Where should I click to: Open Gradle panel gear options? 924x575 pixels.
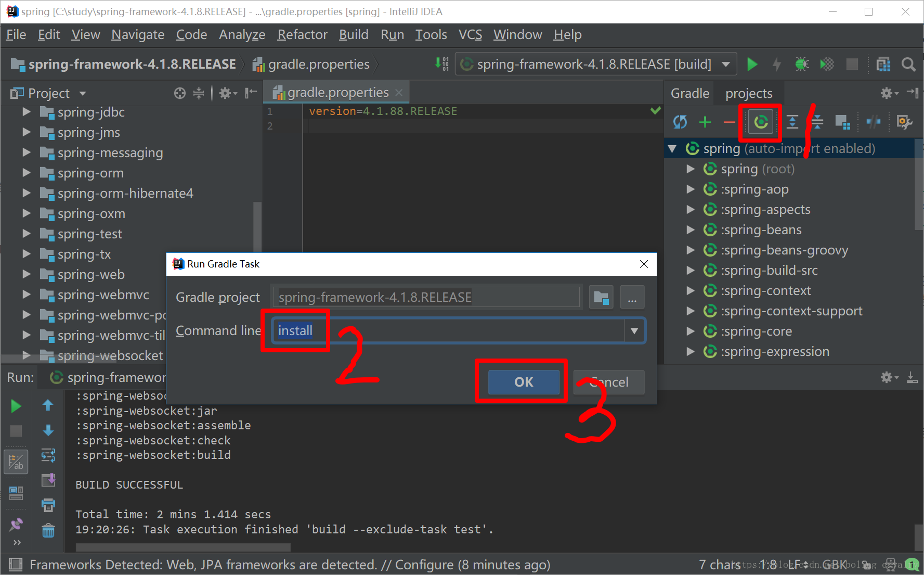[889, 93]
